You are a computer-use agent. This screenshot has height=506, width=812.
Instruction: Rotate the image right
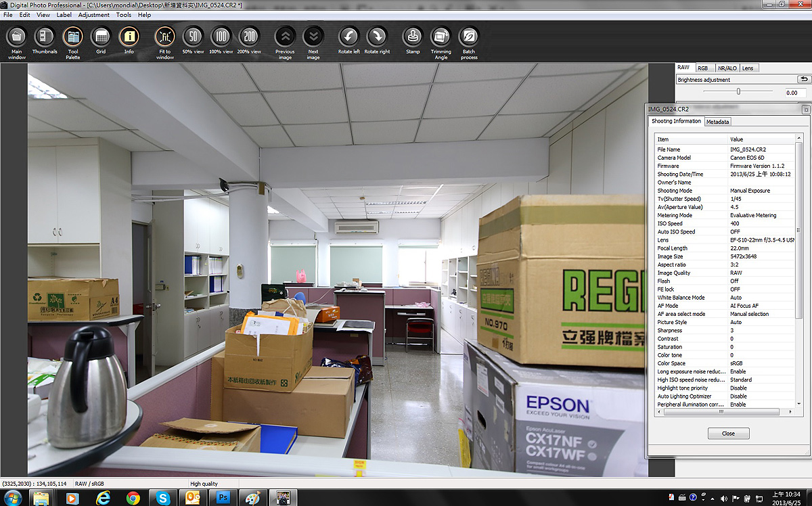click(x=377, y=41)
